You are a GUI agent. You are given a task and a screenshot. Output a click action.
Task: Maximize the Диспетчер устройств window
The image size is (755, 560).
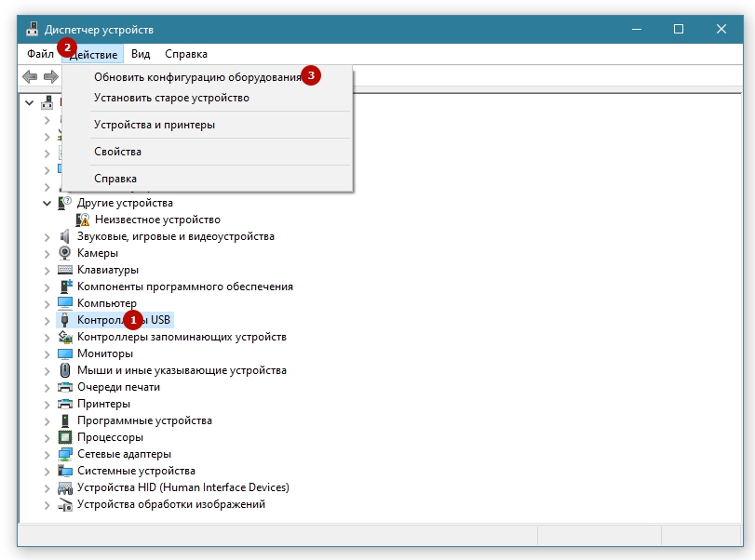679,30
